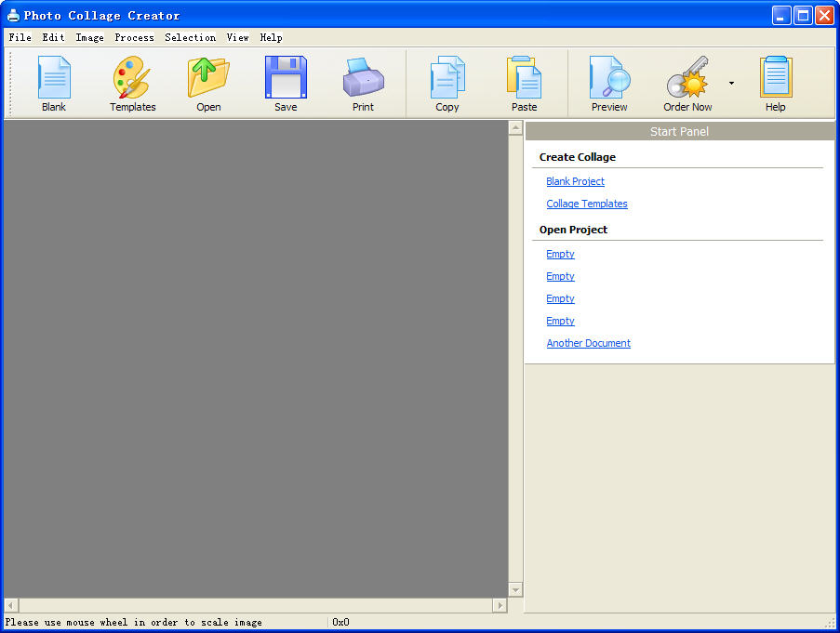Click the Copy toolbar icon
This screenshot has width=840, height=633.
pos(447,78)
